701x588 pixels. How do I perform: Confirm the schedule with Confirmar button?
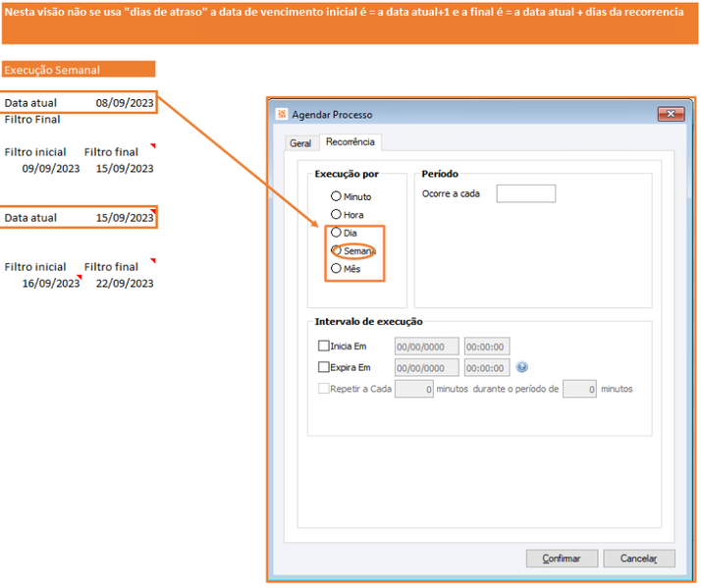(562, 558)
